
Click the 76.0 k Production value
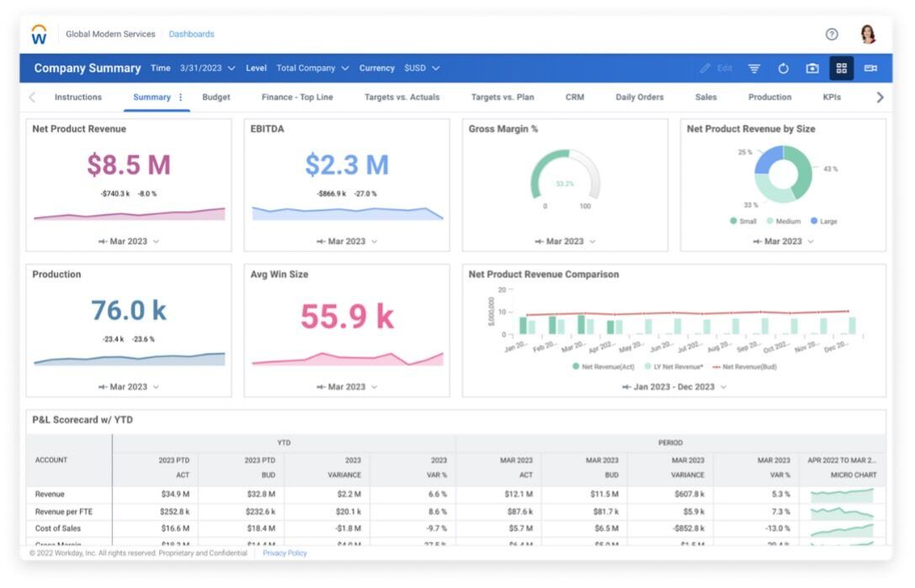(x=129, y=310)
